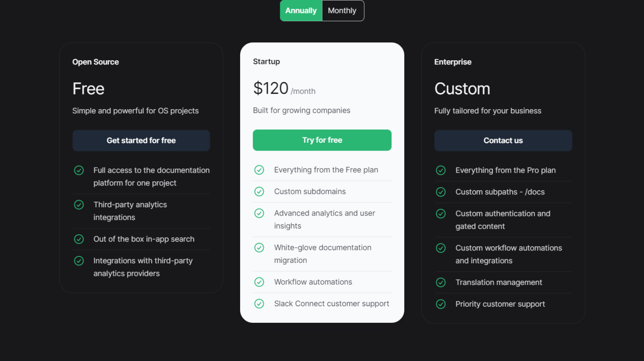Click check icon next to Custom subpaths - /docs

pyautogui.click(x=441, y=192)
